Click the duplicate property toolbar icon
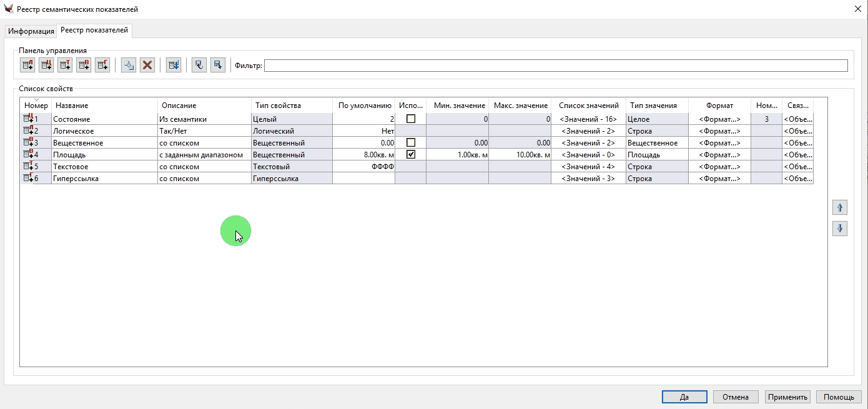This screenshot has width=868, height=409. point(129,65)
